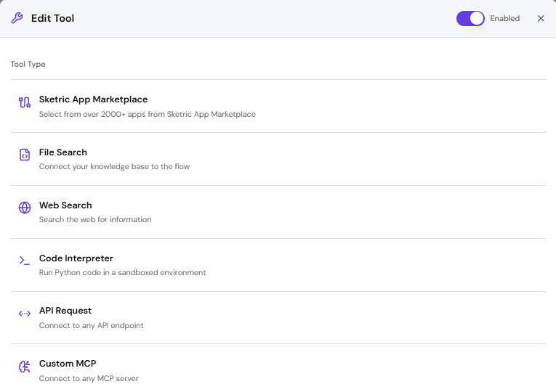Click the Web Search globe icon
Image resolution: width=556 pixels, height=392 pixels.
[25, 208]
